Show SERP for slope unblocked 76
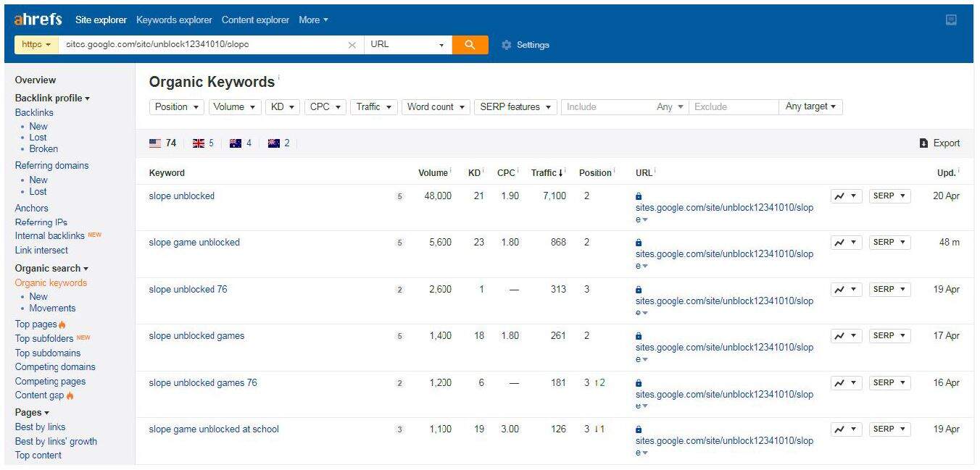The width and height of the screenshot is (980, 470). pyautogui.click(x=889, y=290)
